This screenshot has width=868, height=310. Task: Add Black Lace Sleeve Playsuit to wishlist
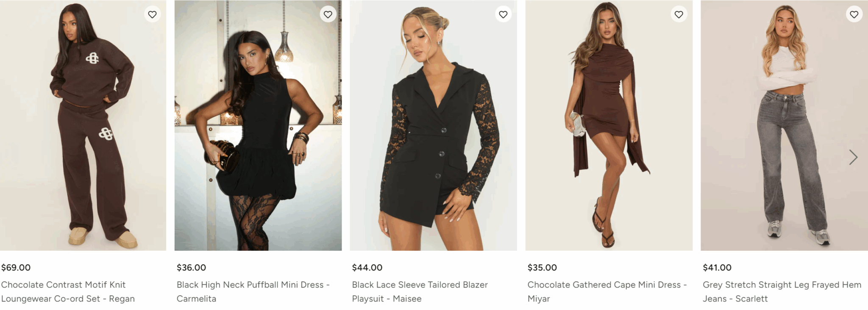[x=503, y=14]
